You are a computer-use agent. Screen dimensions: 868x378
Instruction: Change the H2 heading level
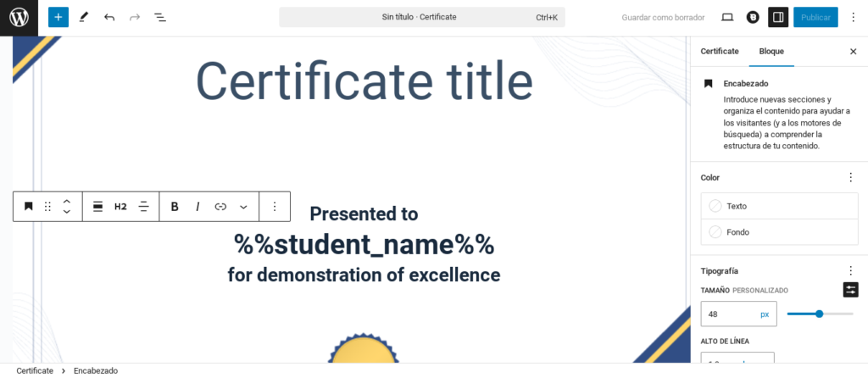120,207
